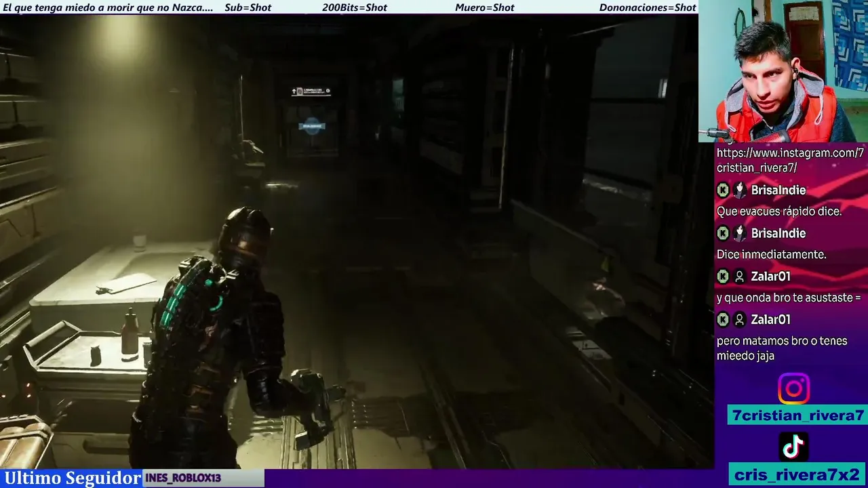Click username BrisaIndie above "Que evacues rápido dice."

point(778,190)
